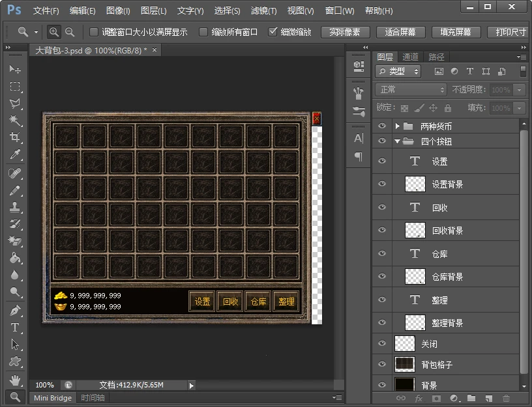Select the Spot Healing Brush tool
This screenshot has height=407, width=532.
point(15,173)
